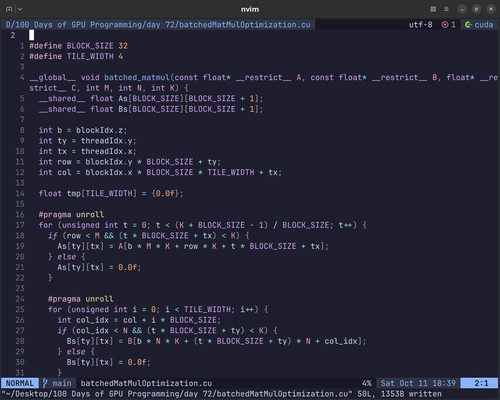Viewport: 500px width, 400px height.
Task: Click the 'nvim' window title
Action: point(250,9)
